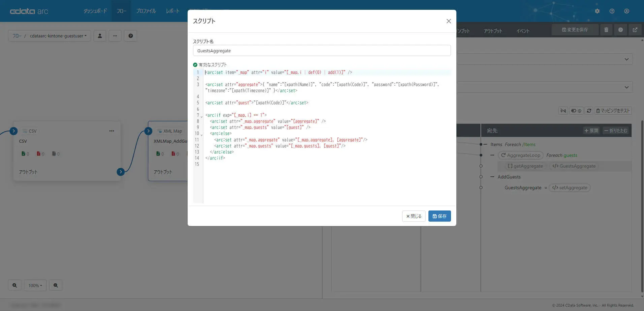644x311 pixels.
Task: Click the user icon button beside flow name
Action: coord(100,36)
